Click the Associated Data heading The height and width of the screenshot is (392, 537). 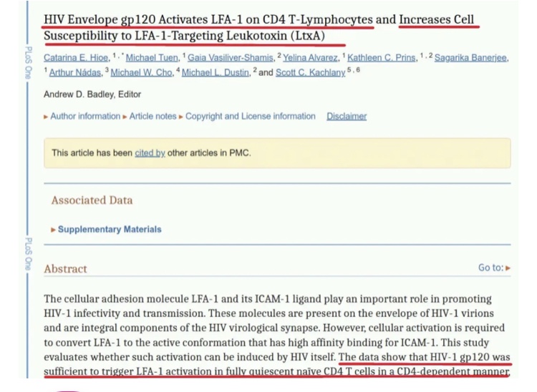click(x=92, y=201)
